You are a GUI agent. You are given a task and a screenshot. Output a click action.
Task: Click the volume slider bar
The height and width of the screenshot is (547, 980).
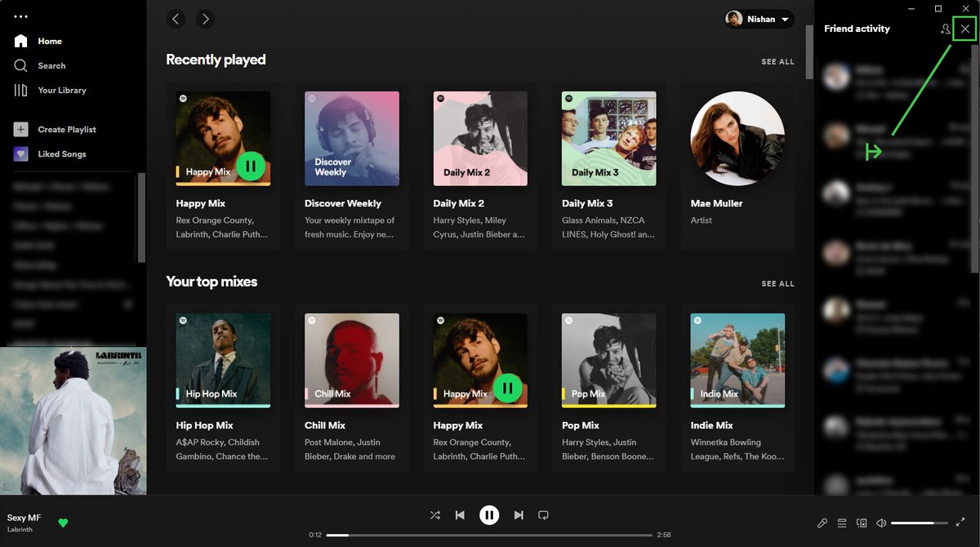click(920, 523)
